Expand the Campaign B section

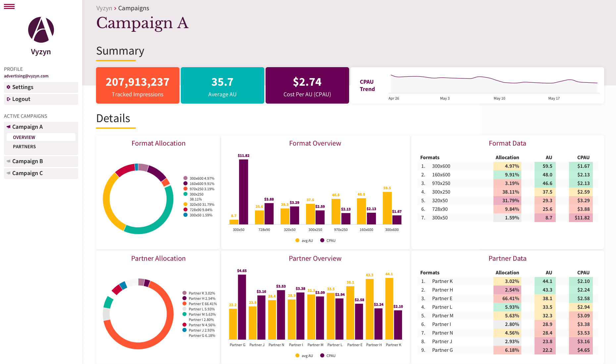click(x=27, y=161)
